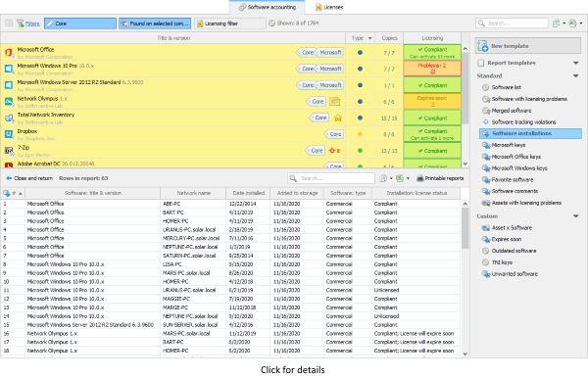
Task: Sort by the Copies column header
Action: point(389,38)
